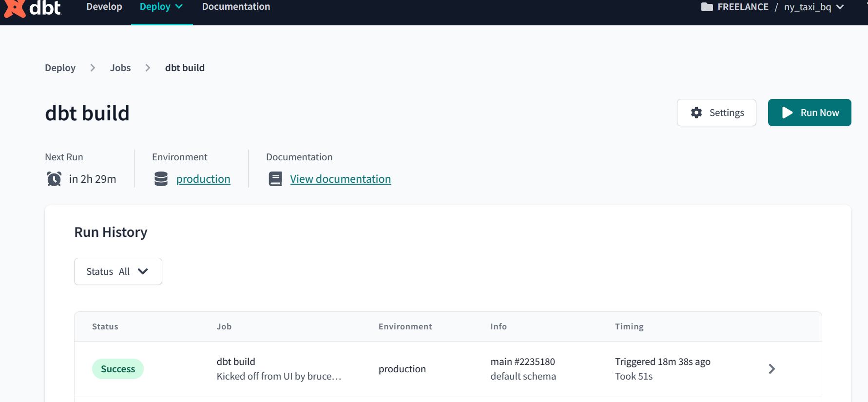Click the dbt build job name in run row
The width and height of the screenshot is (868, 402).
pyautogui.click(x=236, y=362)
